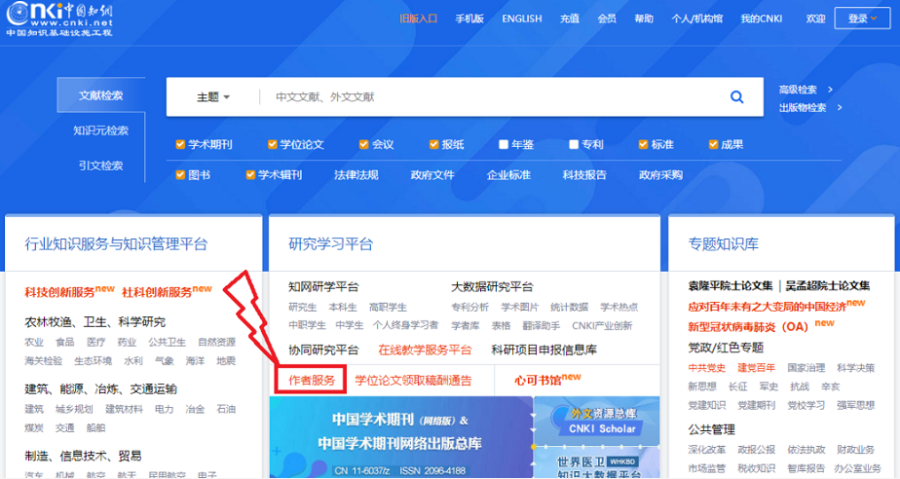
Task: Switch to the 引文检索 tab
Action: (x=101, y=165)
